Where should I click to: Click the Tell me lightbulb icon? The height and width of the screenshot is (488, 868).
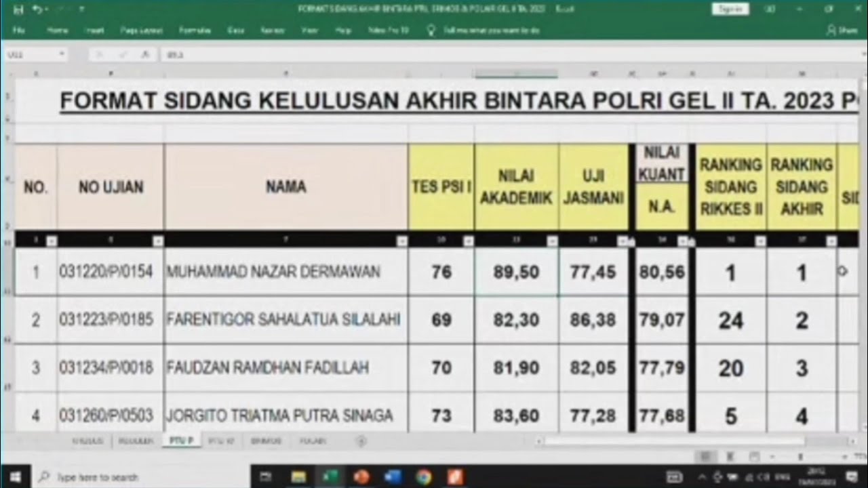pyautogui.click(x=430, y=30)
